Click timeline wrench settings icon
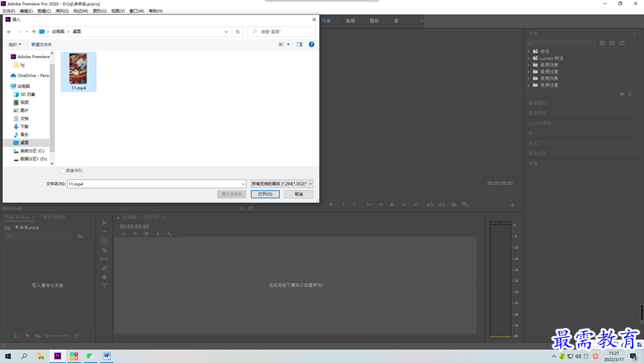Screen dimensions: 644x363 point(169,234)
